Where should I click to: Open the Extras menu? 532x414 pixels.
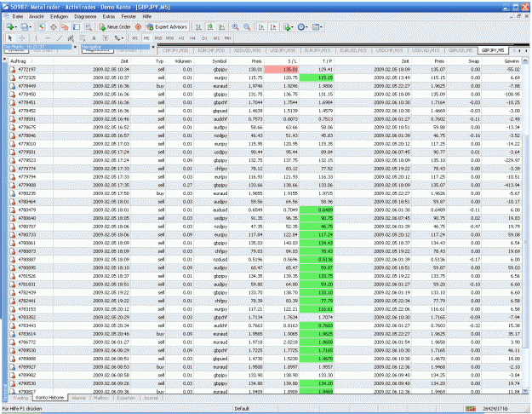pos(109,16)
